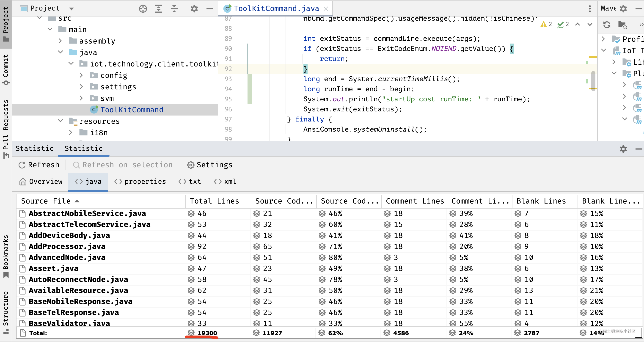The image size is (644, 342).
Task: Click Expand All icon in Project panel
Action: [159, 9]
